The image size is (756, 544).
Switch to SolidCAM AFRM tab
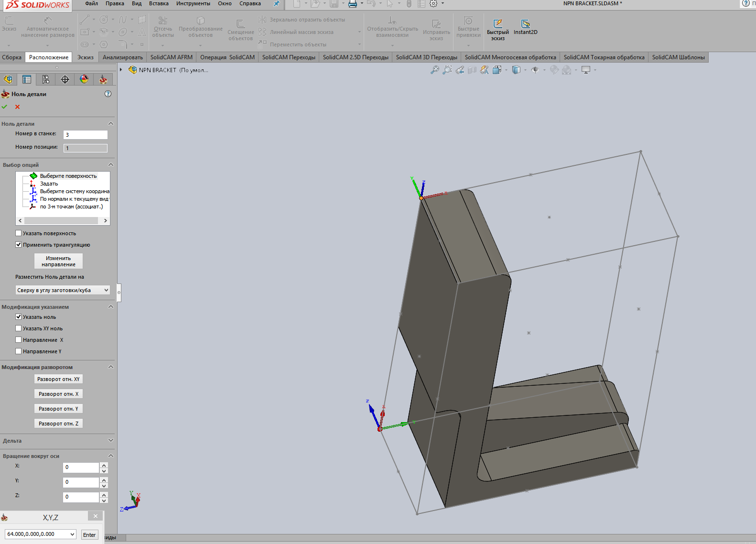[171, 57]
